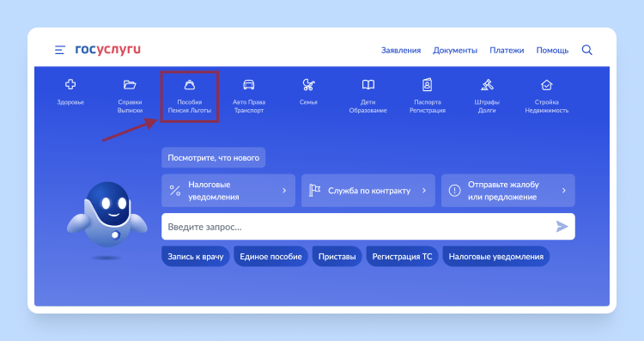Click the percent icon on tax card
The height and width of the screenshot is (341, 644).
click(175, 191)
